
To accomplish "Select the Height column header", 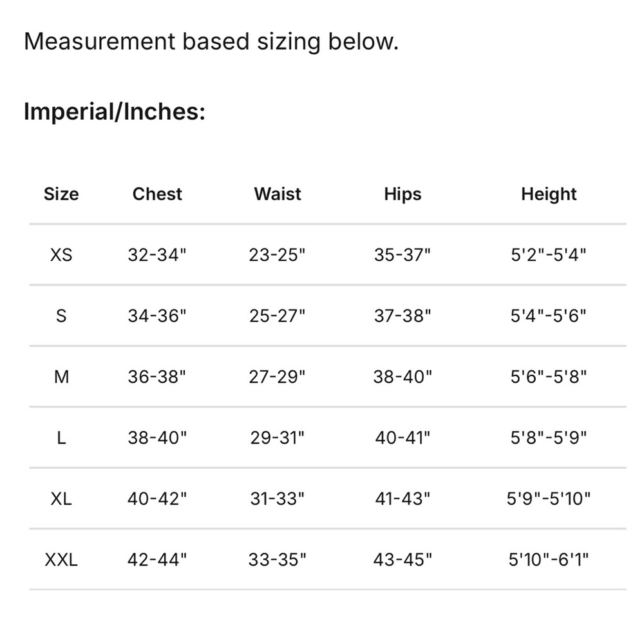I will pyautogui.click(x=549, y=194).
